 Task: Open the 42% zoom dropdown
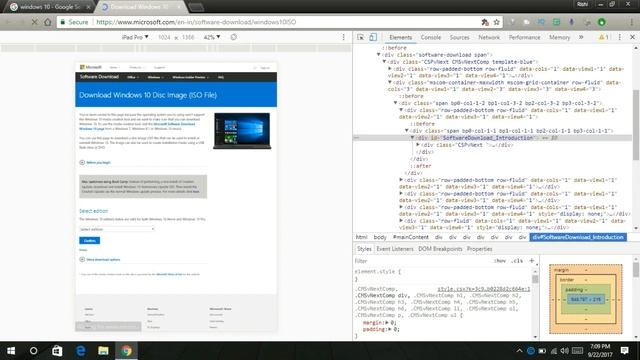[211, 37]
